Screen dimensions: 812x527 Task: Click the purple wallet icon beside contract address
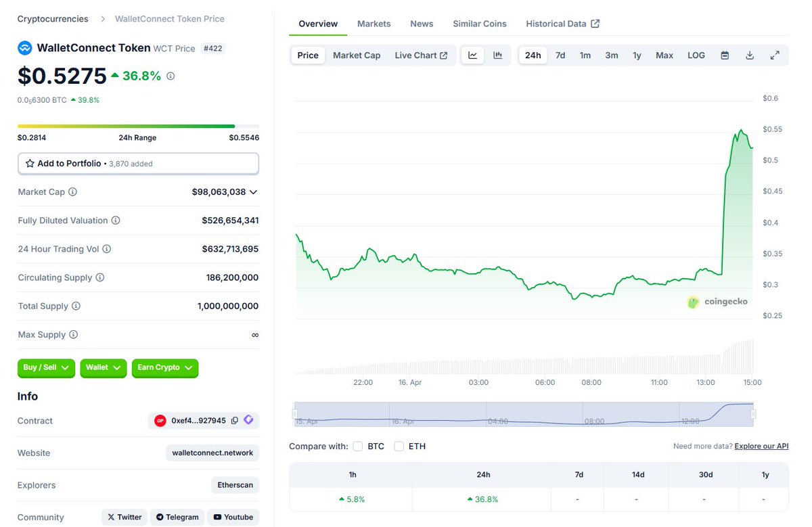pos(248,420)
